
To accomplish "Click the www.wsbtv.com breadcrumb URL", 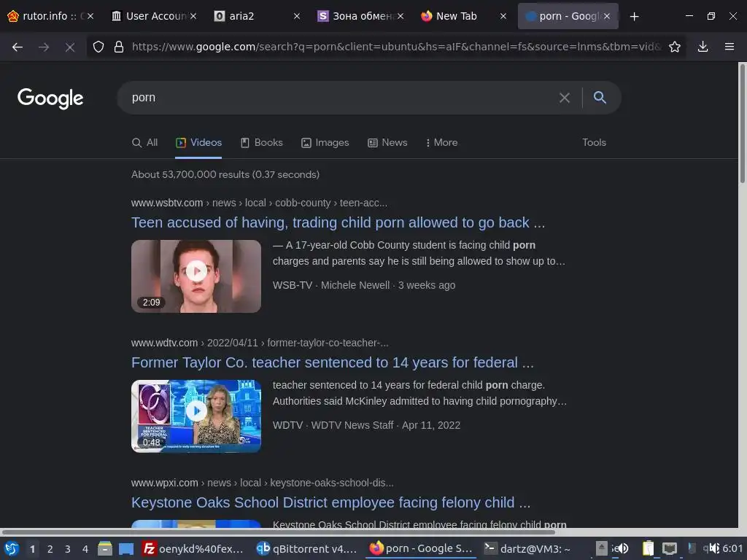I will [x=259, y=203].
